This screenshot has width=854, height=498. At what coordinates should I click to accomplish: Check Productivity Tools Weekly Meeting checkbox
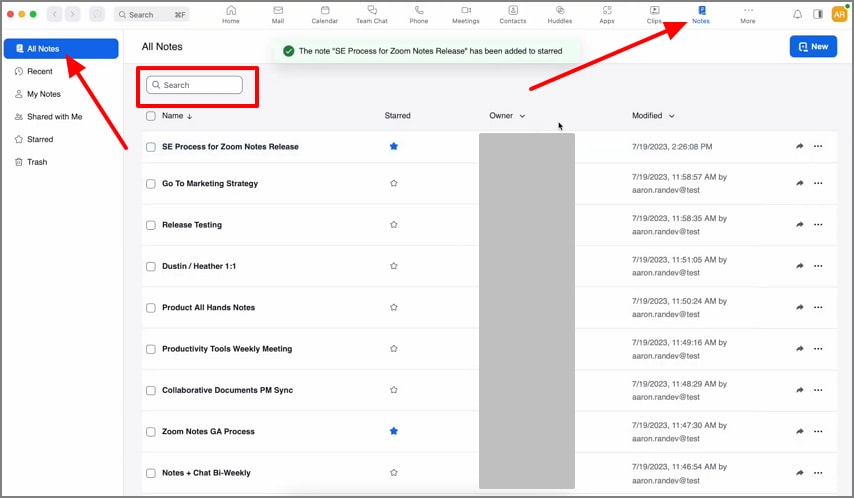click(x=151, y=349)
